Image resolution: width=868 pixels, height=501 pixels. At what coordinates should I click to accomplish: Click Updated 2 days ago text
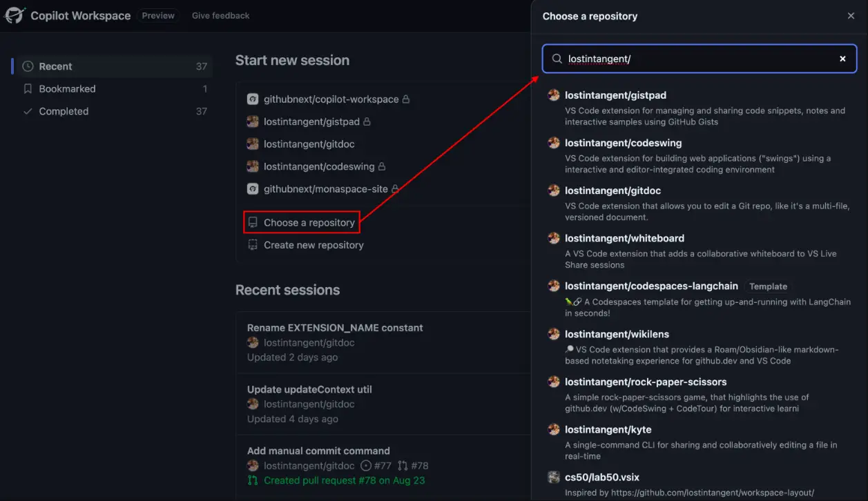[293, 357]
